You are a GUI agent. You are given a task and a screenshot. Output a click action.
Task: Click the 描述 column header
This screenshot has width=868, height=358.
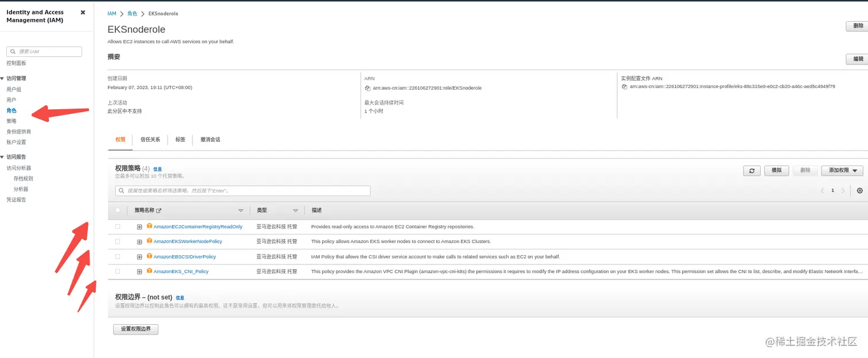[x=316, y=210]
